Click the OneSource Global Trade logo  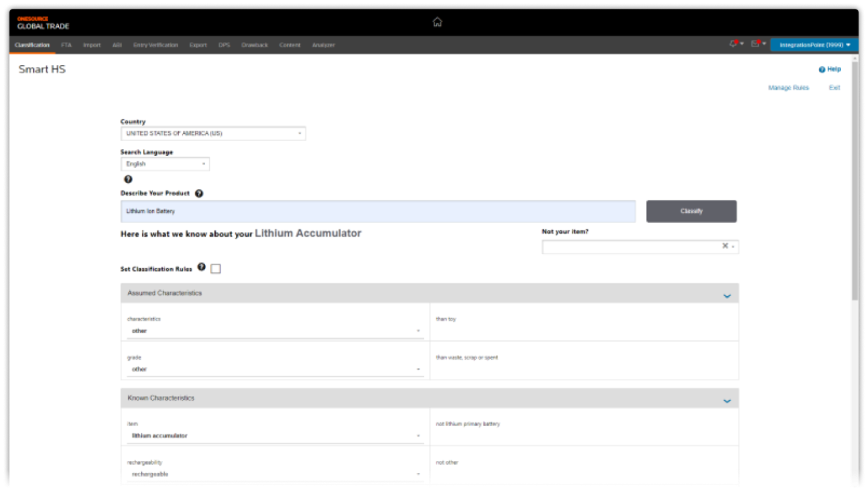pos(43,23)
